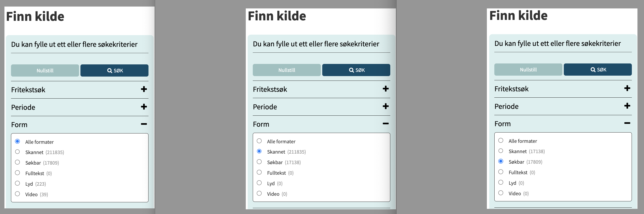Select the Søkbar (17138) radio button
The width and height of the screenshot is (644, 214).
(x=259, y=162)
